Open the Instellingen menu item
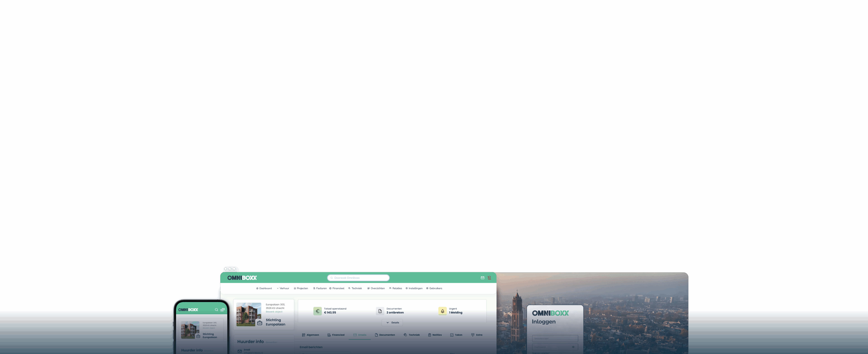Screen dimensions: 868x354 [414, 288]
